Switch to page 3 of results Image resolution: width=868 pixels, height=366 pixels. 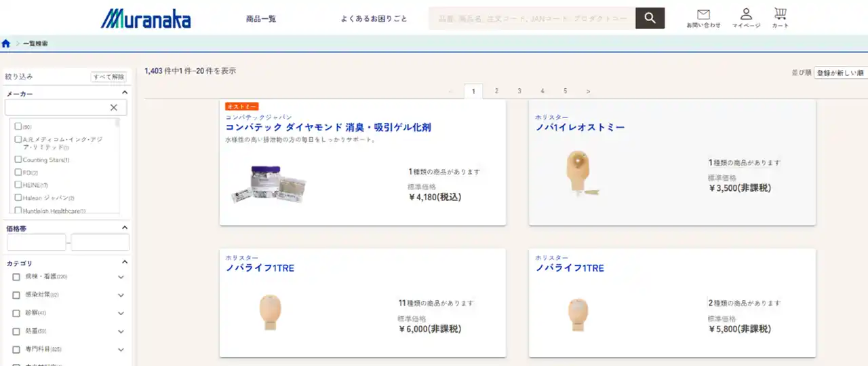[x=519, y=91]
